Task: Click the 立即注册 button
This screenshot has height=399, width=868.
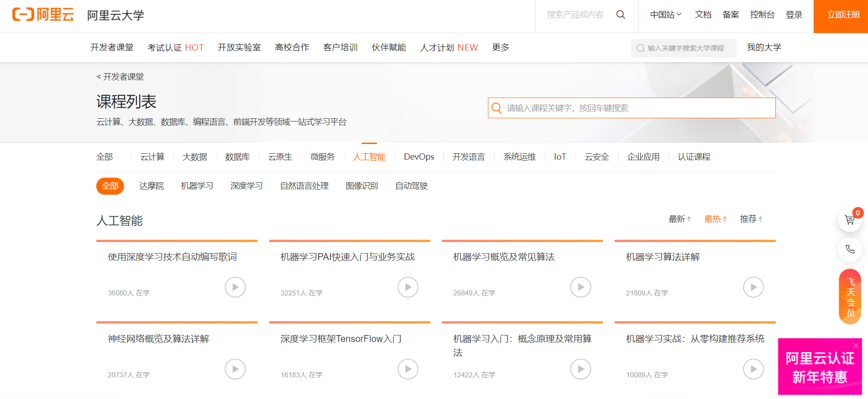Action: [x=841, y=17]
